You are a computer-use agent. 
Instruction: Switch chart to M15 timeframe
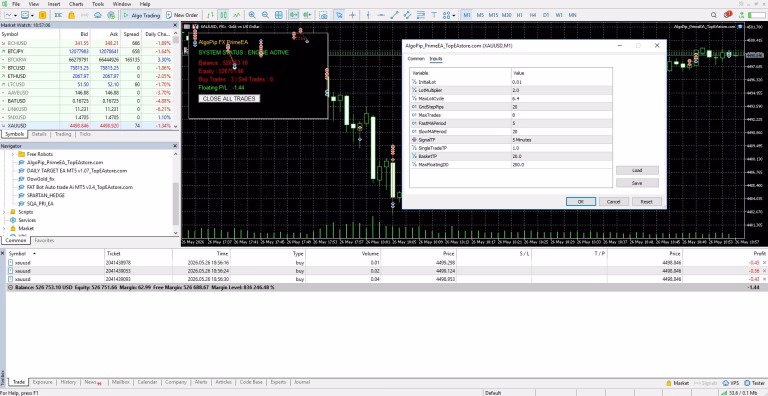point(493,15)
